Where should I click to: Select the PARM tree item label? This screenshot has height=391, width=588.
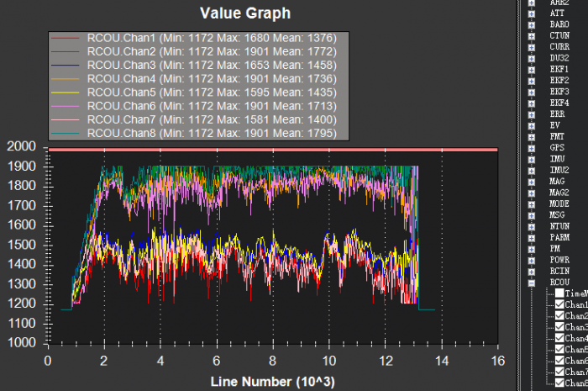(559, 237)
